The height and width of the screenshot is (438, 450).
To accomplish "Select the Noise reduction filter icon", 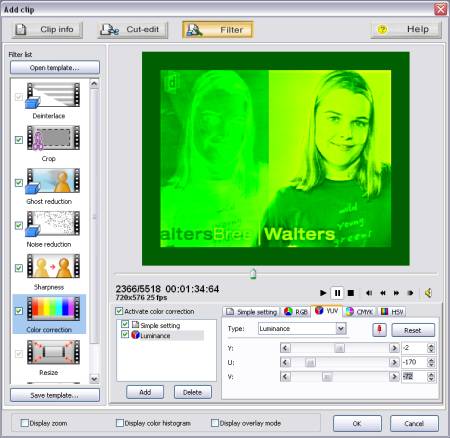I will coord(53,224).
